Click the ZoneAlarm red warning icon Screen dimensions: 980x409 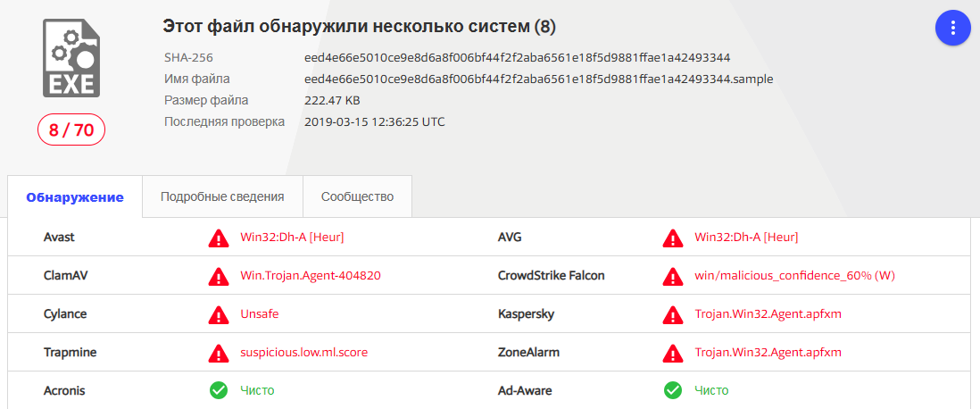click(673, 353)
